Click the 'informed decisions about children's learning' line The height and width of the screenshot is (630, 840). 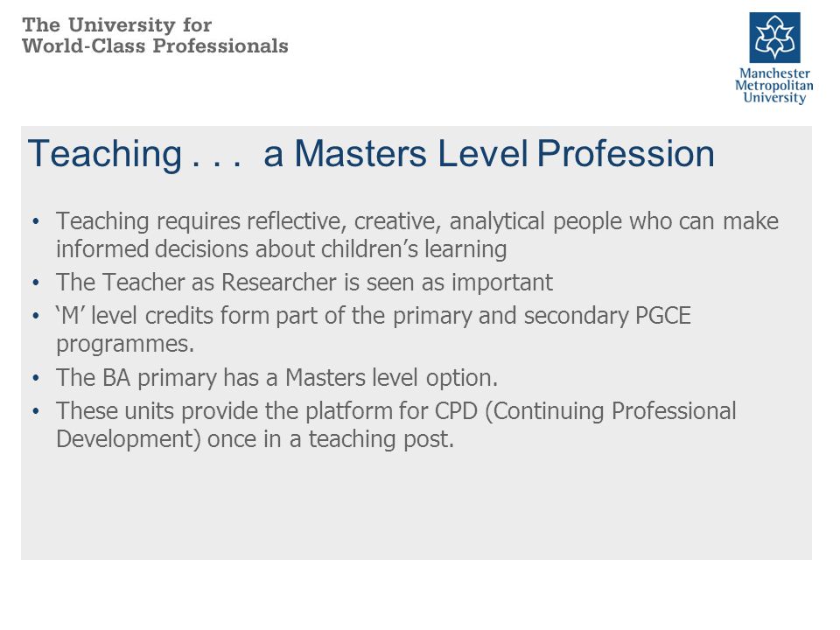pos(281,249)
